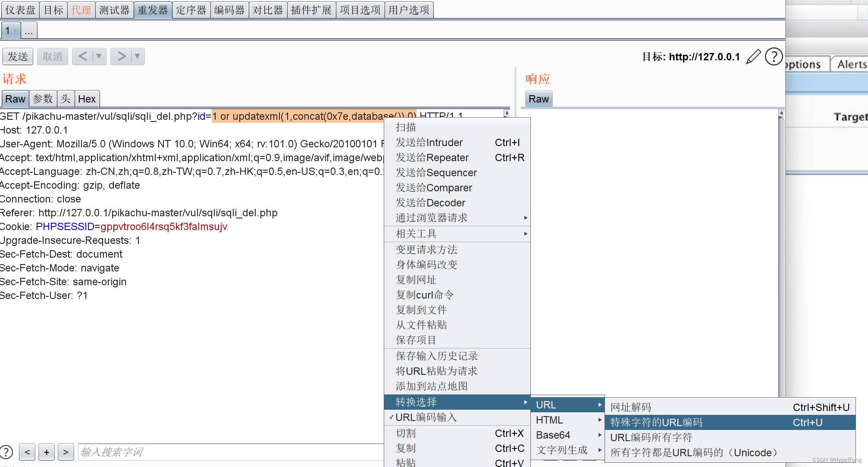Choose 扫描 from context menu
The width and height of the screenshot is (868, 467).
click(457, 128)
